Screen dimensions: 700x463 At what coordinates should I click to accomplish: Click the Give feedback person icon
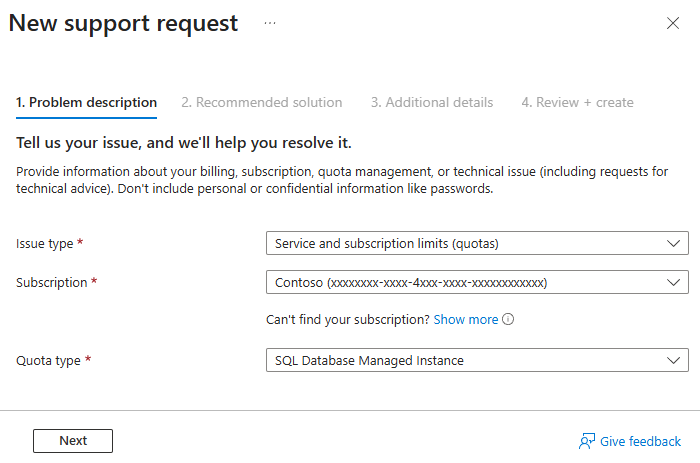587,441
